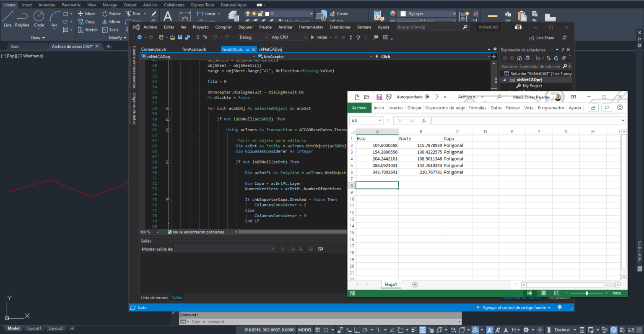Select the Rotate tool

tap(112, 13)
